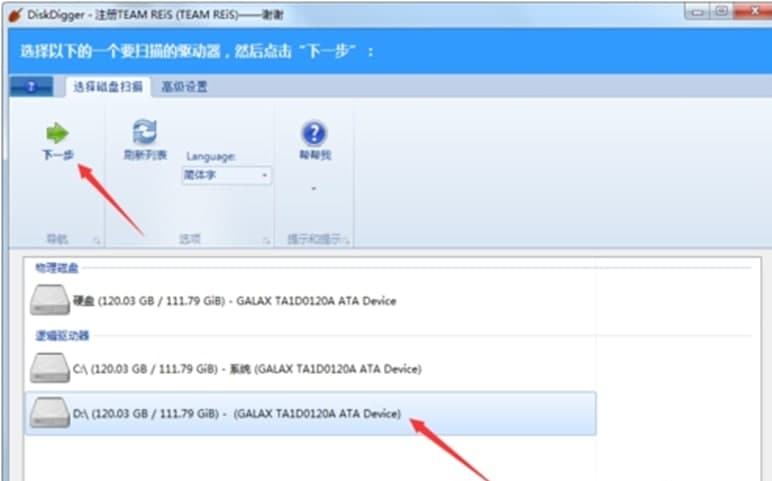772x481 pixels.
Task: Open navigation group dialog launcher
Action: (96, 241)
